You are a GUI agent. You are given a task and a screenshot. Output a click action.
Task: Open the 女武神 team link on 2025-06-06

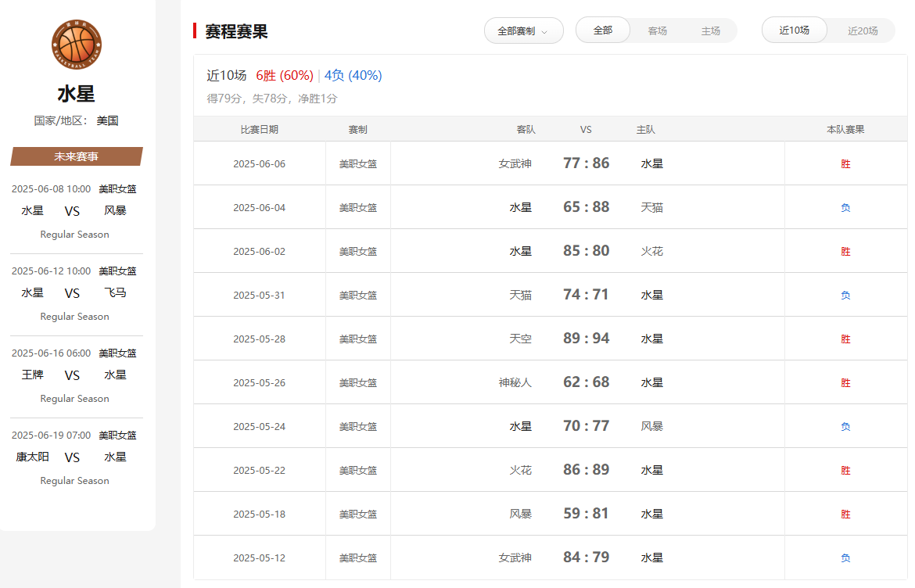point(515,163)
